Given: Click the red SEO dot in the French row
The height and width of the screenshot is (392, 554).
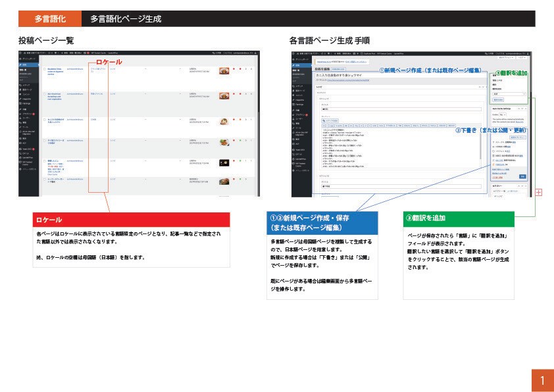Looking at the screenshot, I should (234, 69).
